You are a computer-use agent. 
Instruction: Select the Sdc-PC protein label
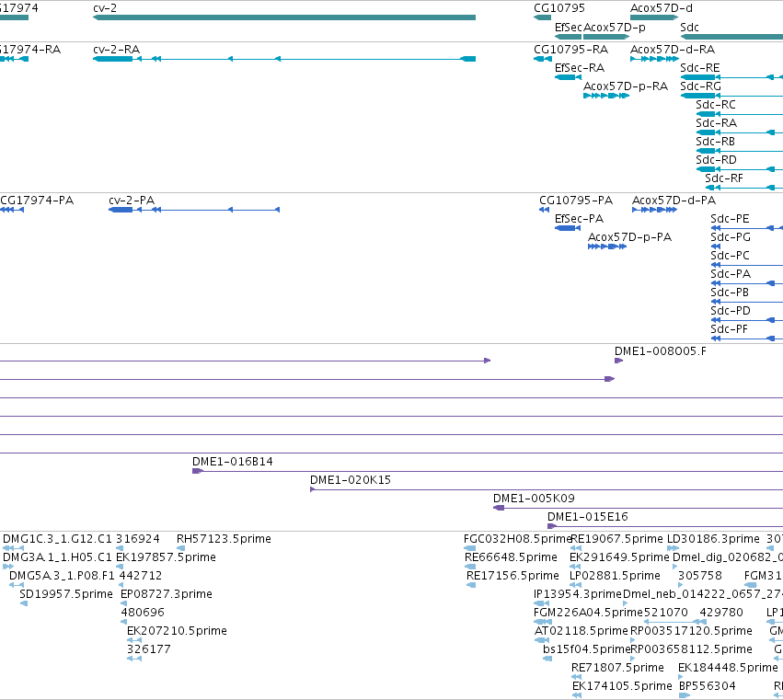pos(730,256)
